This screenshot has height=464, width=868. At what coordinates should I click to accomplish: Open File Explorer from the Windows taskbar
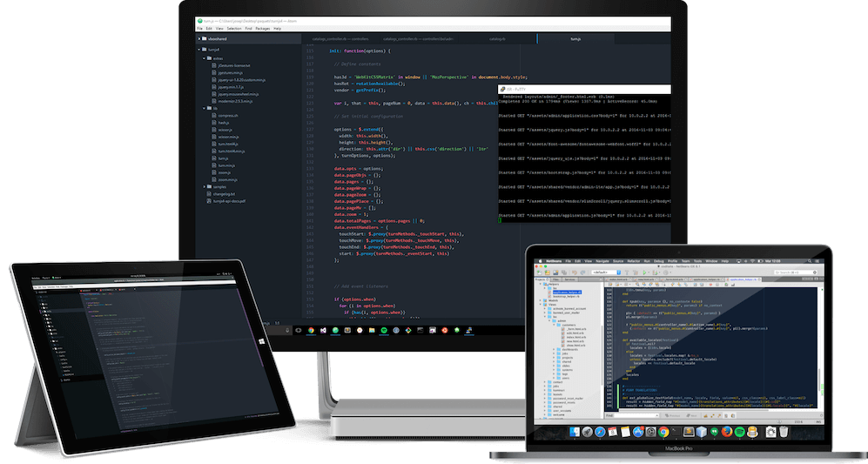[x=372, y=331]
